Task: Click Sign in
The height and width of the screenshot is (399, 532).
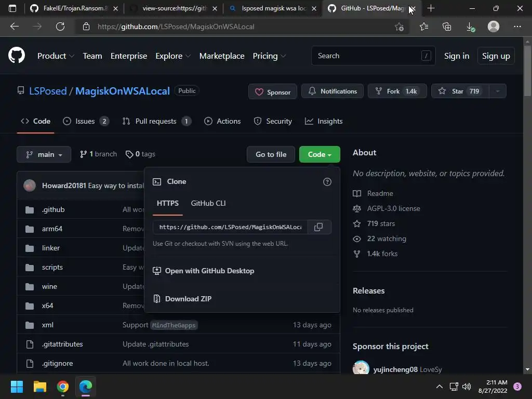Action: click(x=457, y=56)
